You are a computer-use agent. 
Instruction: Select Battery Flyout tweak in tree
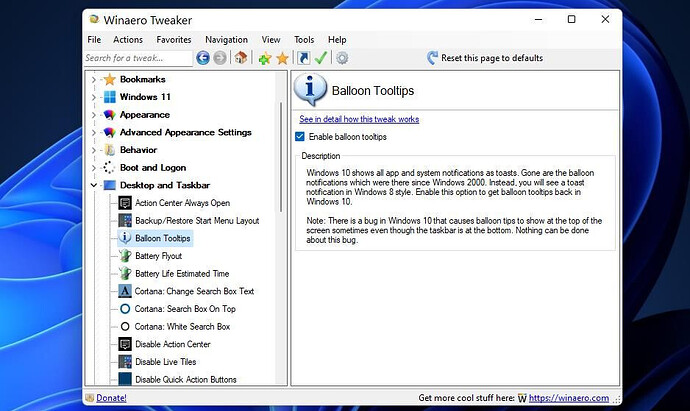point(158,256)
